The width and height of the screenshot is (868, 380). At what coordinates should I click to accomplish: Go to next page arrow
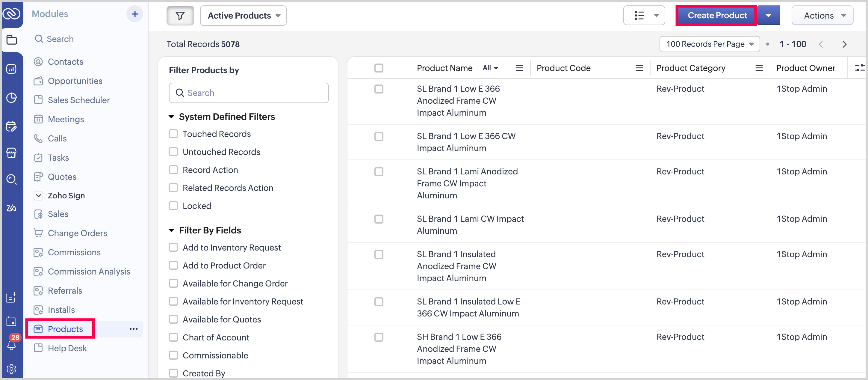click(x=844, y=44)
